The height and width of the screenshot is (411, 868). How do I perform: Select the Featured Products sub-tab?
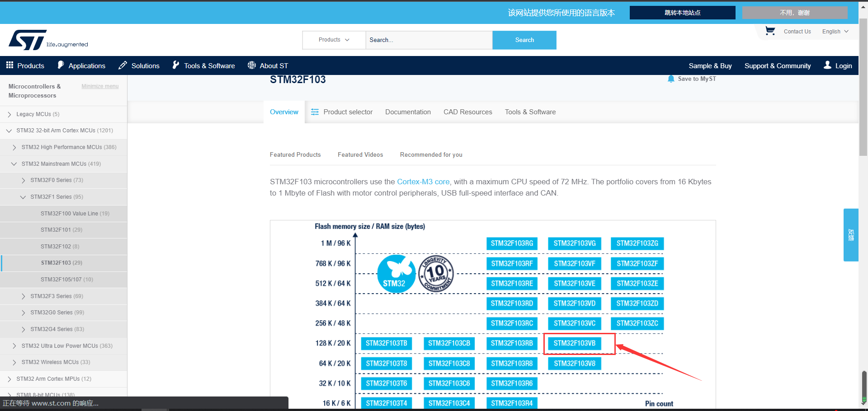coord(295,154)
